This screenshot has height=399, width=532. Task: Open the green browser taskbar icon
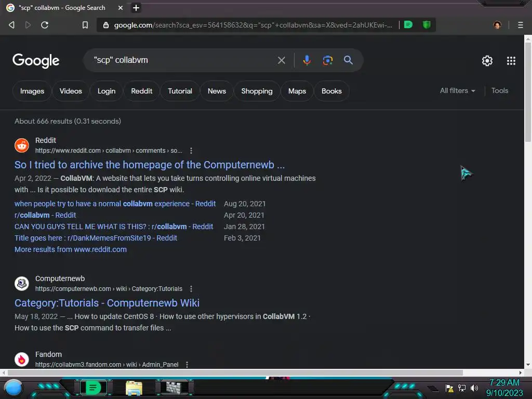[x=94, y=388]
